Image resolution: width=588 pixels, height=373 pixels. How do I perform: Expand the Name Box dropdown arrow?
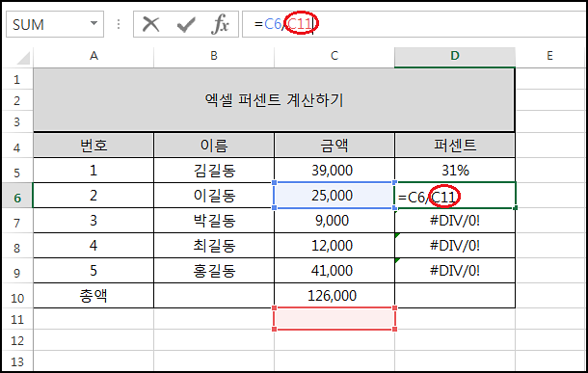94,24
